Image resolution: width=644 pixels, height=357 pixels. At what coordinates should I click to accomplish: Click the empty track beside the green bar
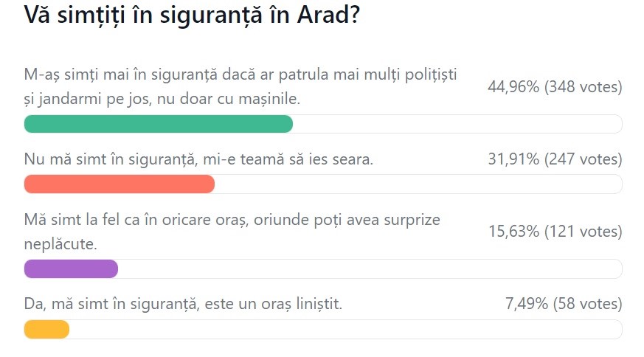pyautogui.click(x=457, y=124)
